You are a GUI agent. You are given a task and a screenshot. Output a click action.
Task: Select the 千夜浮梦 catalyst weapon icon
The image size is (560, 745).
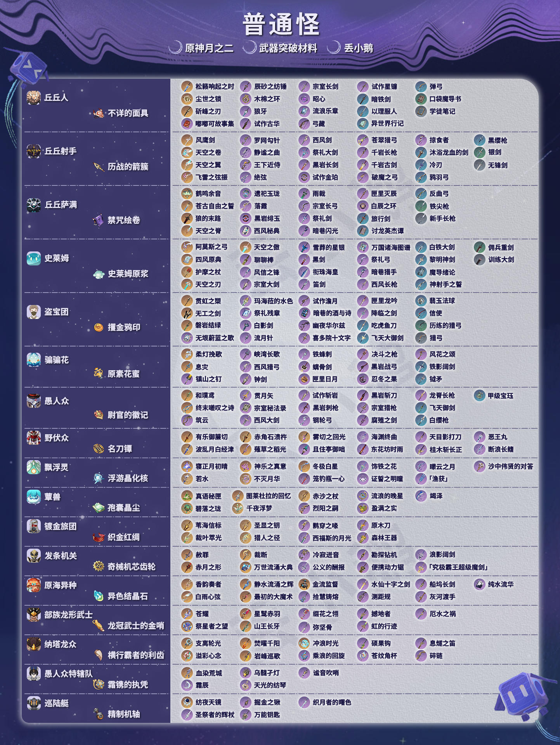pos(238,508)
